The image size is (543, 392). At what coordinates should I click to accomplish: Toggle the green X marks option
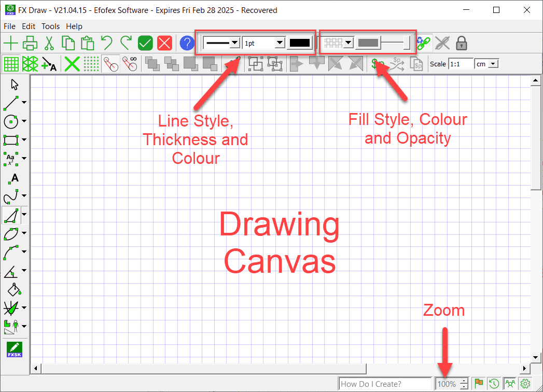tap(72, 64)
